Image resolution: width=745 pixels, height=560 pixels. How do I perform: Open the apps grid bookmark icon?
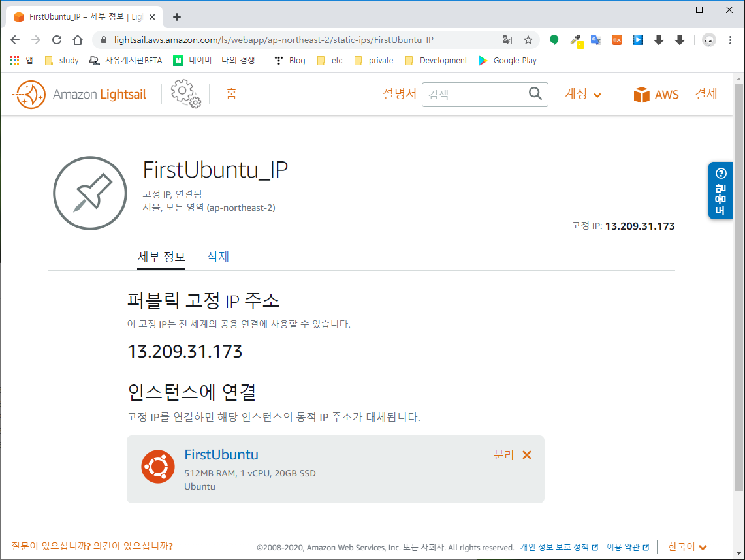pyautogui.click(x=15, y=60)
